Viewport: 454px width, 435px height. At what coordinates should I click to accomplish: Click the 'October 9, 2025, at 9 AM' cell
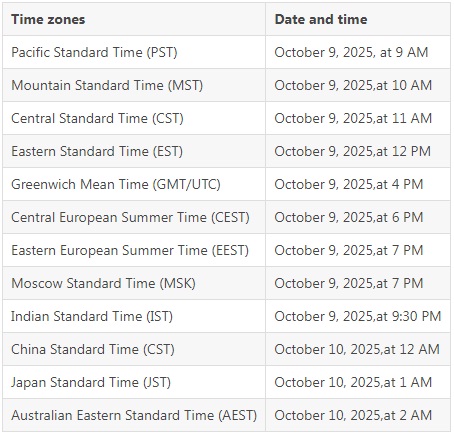tap(358, 52)
